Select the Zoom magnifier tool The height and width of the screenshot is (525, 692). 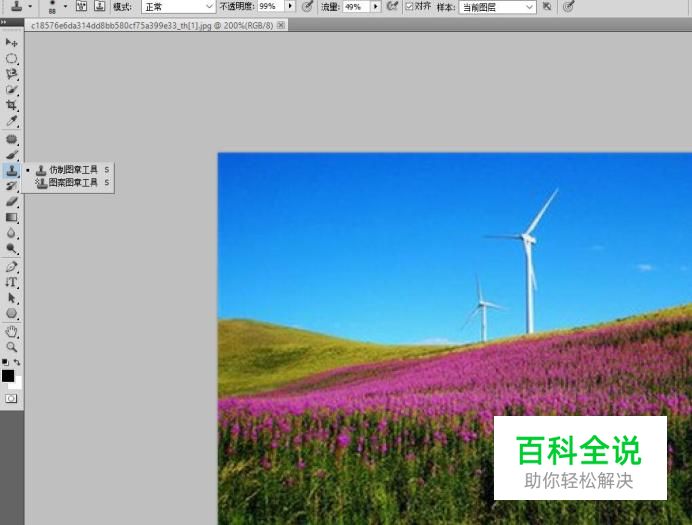pyautogui.click(x=12, y=346)
